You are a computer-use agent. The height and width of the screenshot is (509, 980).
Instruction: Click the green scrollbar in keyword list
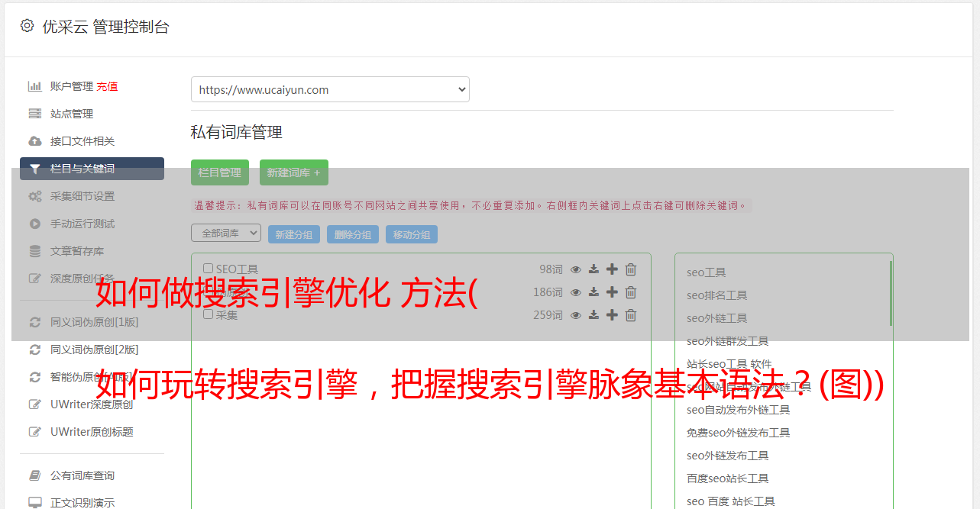(x=891, y=293)
